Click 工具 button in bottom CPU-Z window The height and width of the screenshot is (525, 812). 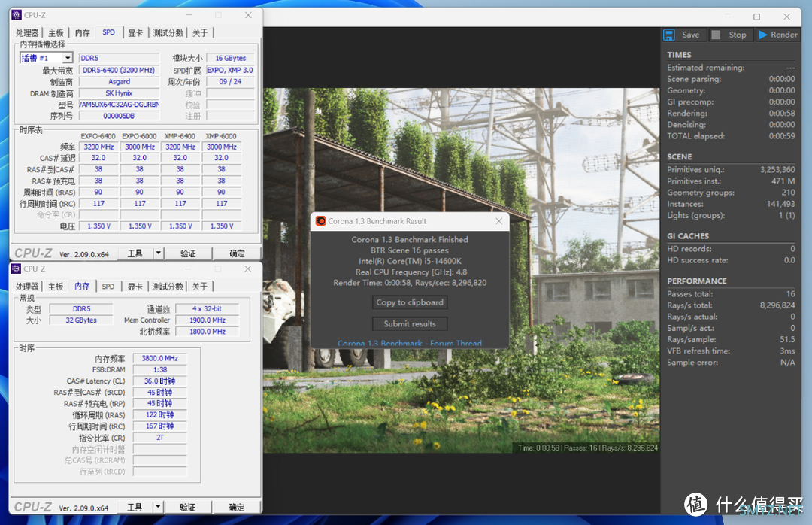click(135, 506)
